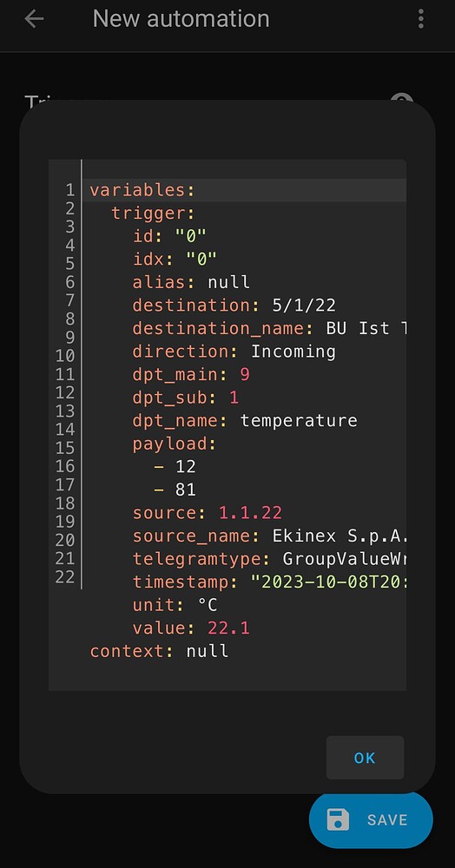Click the dpt_main value 9
Image resolution: width=455 pixels, height=868 pixels.
(245, 375)
